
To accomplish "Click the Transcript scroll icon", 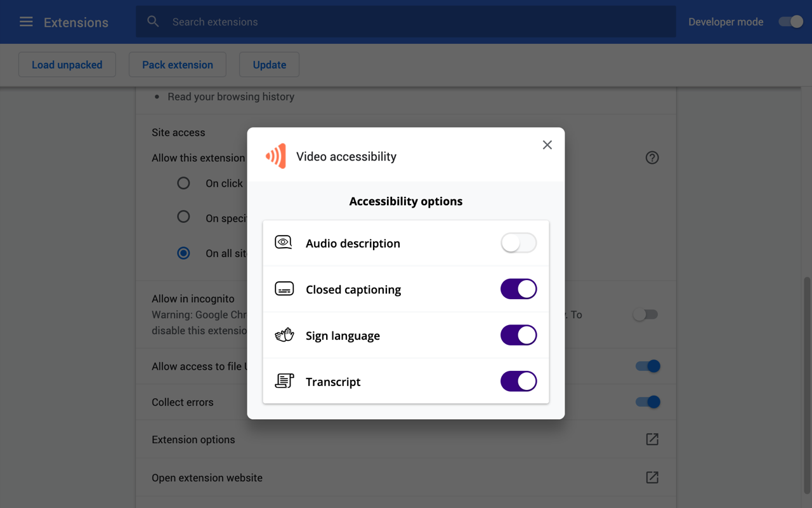I will [x=284, y=380].
